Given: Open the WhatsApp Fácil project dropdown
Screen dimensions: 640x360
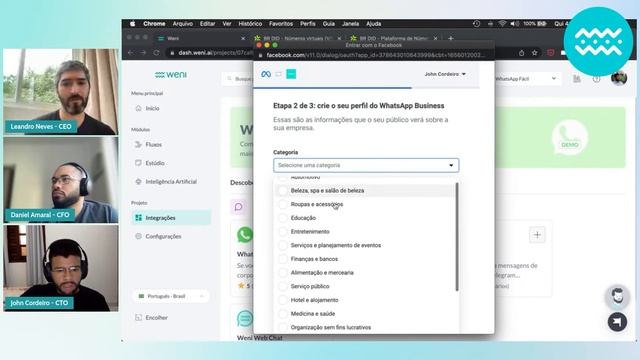Looking at the screenshot, I should (526, 78).
